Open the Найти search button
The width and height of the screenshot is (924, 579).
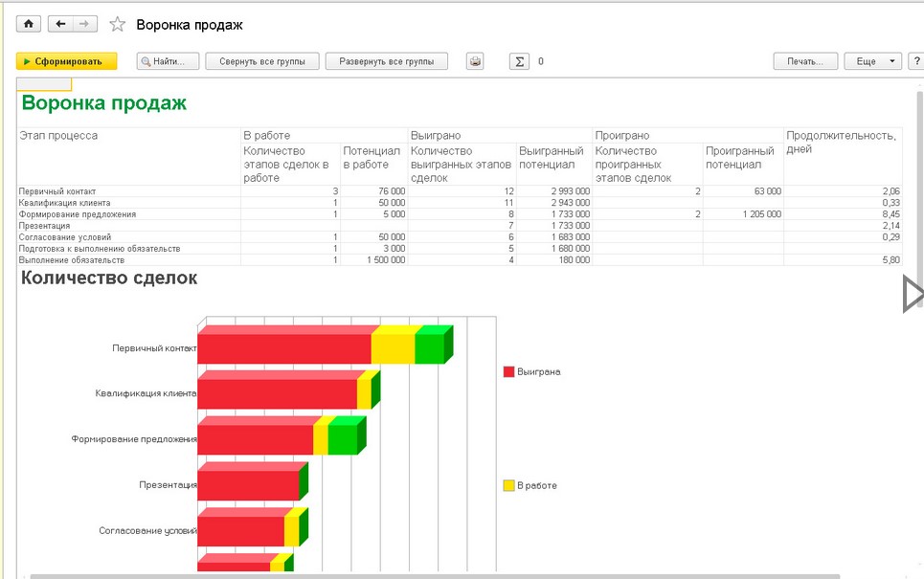click(168, 61)
